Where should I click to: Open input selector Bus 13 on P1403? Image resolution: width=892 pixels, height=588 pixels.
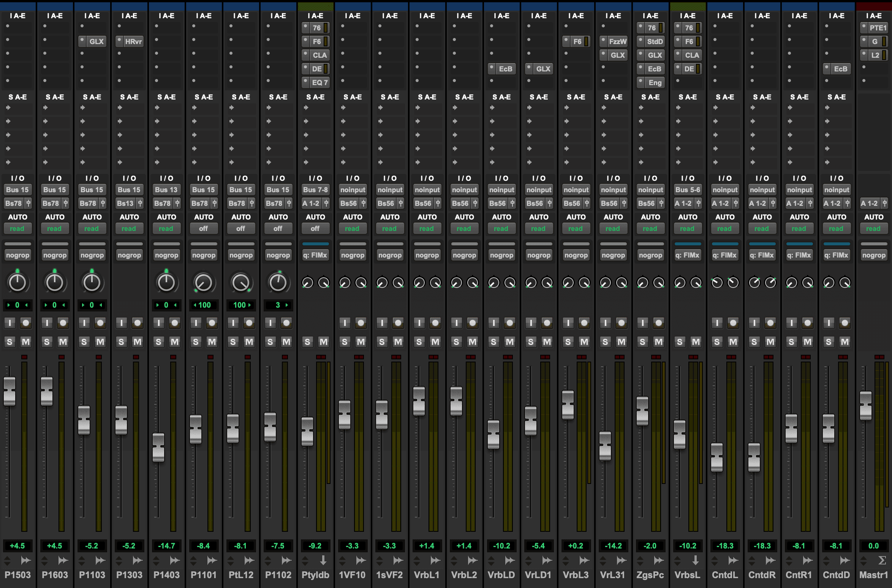point(166,190)
